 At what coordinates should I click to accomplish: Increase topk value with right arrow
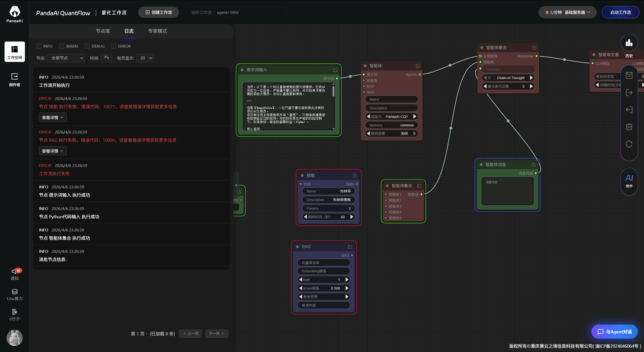[347, 279]
